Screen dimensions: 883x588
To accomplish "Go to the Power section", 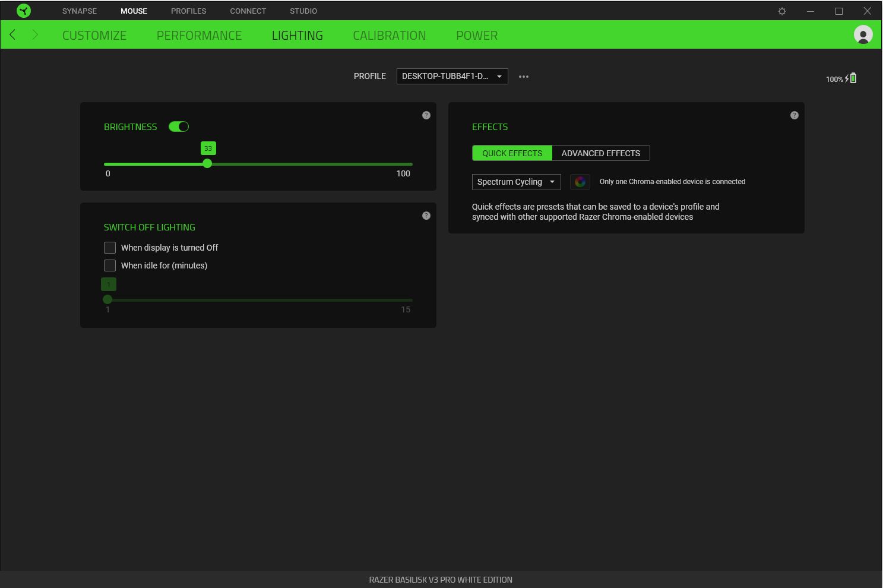I will tap(477, 36).
